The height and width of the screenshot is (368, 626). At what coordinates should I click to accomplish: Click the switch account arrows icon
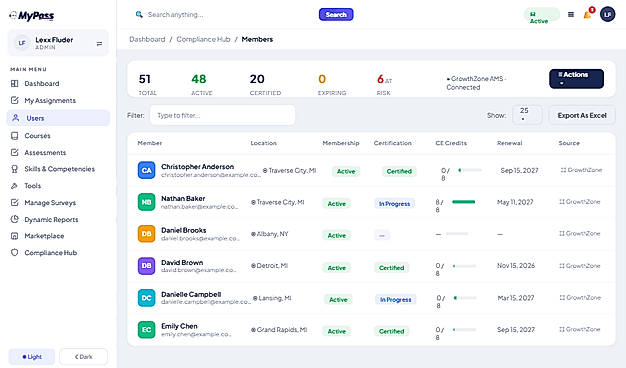(99, 44)
